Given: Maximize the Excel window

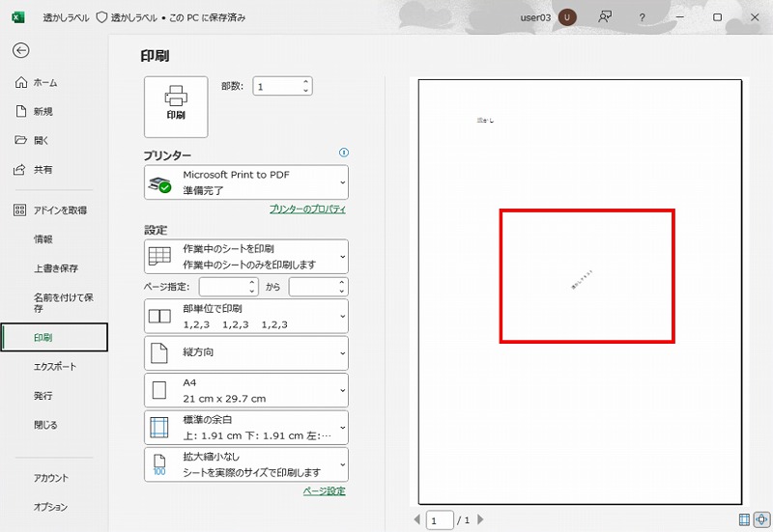Looking at the screenshot, I should 717,17.
